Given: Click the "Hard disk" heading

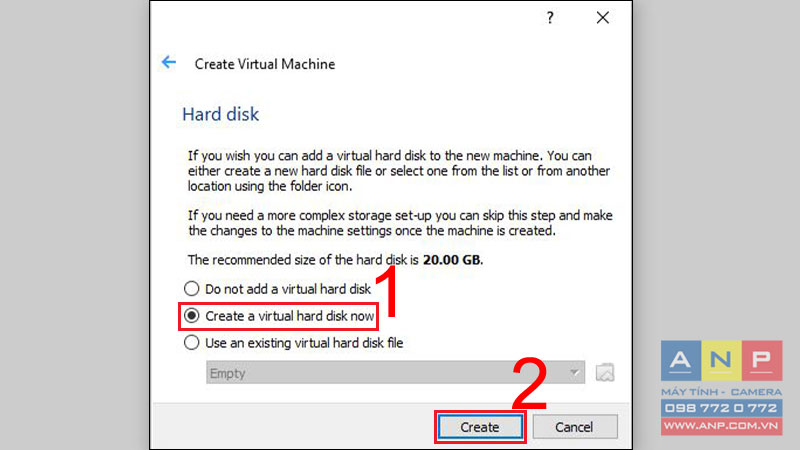Looking at the screenshot, I should tap(221, 114).
